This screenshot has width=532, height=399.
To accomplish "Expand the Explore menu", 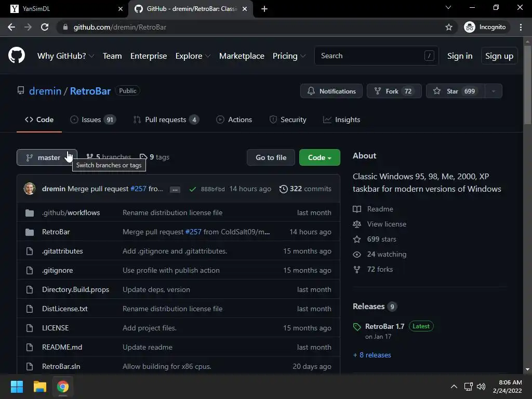I will [x=193, y=56].
